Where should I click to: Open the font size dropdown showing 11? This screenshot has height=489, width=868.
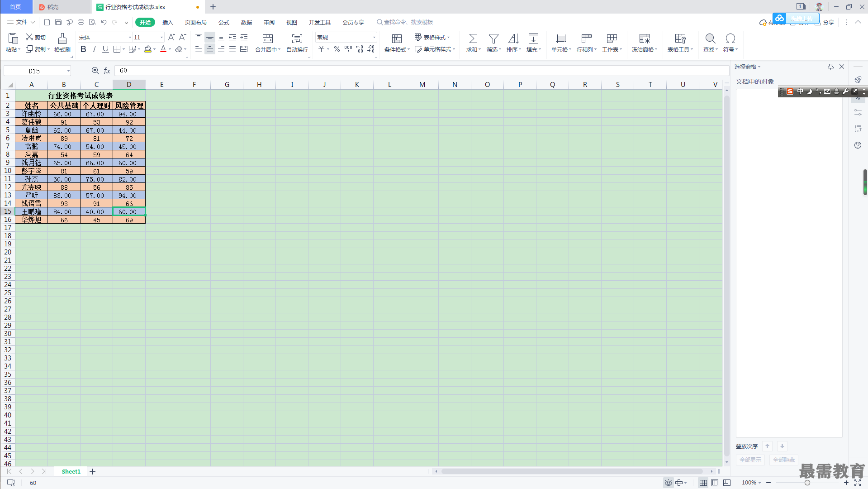161,37
